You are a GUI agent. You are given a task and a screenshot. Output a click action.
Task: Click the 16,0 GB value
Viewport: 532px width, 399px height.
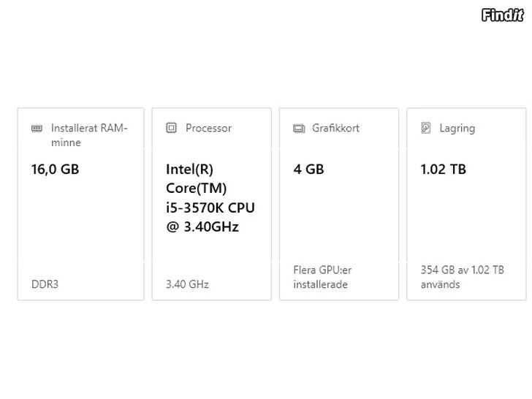point(55,169)
